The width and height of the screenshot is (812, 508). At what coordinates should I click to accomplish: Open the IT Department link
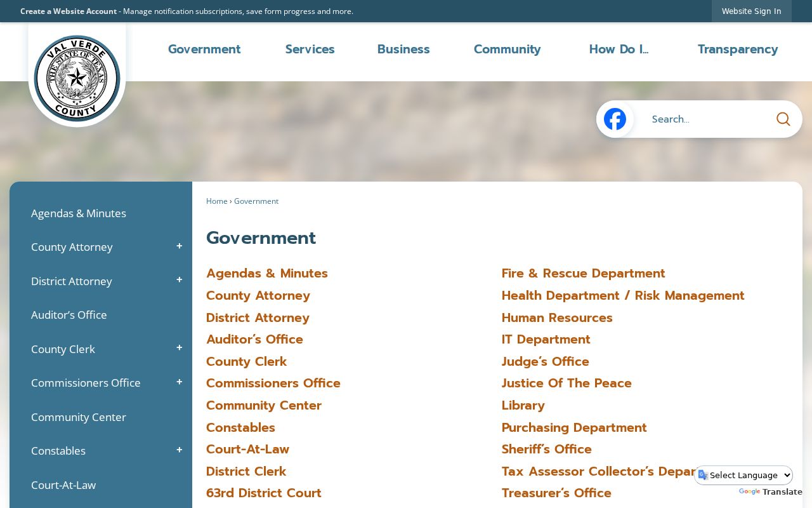[546, 340]
